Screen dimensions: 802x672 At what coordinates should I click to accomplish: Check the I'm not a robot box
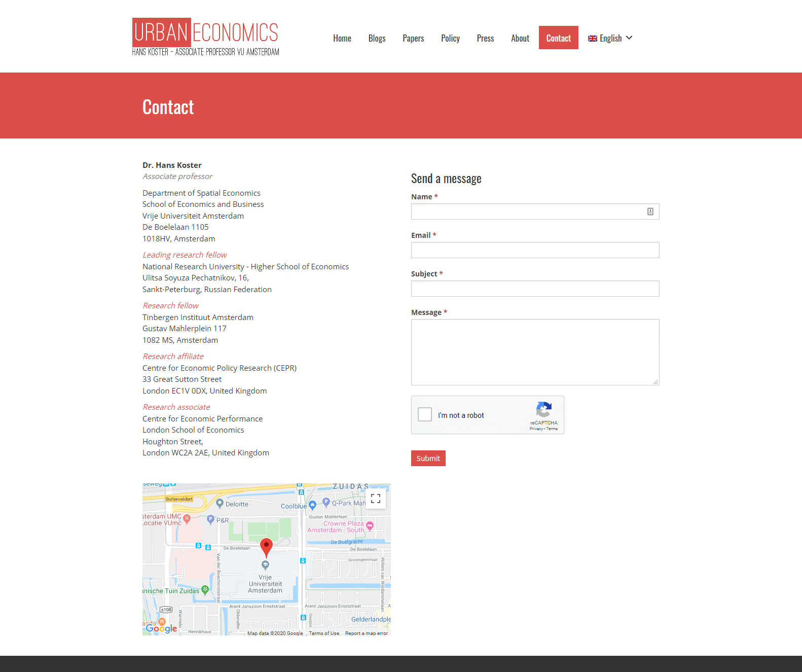coord(425,414)
